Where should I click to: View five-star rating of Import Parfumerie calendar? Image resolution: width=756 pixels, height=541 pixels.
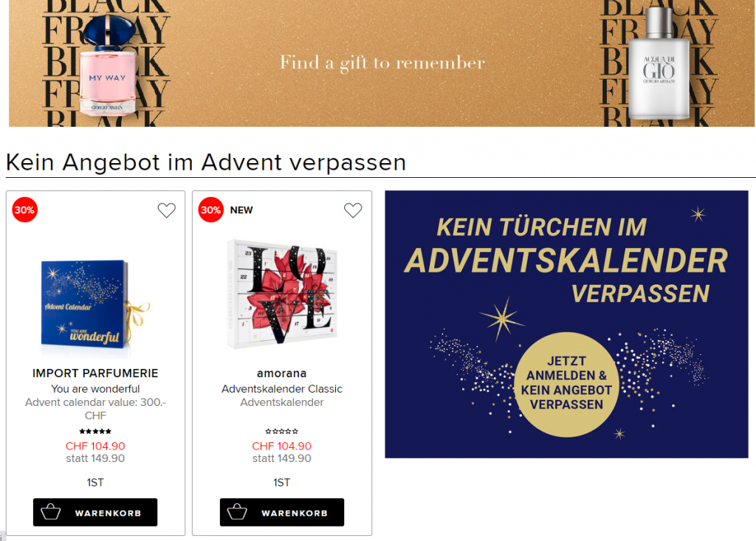coord(95,431)
